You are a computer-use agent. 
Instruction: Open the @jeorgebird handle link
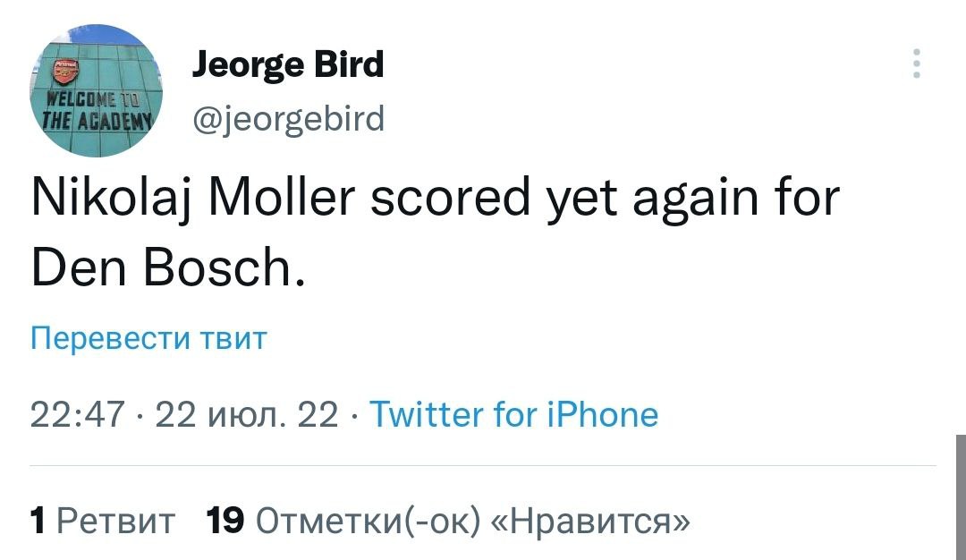coord(288,117)
